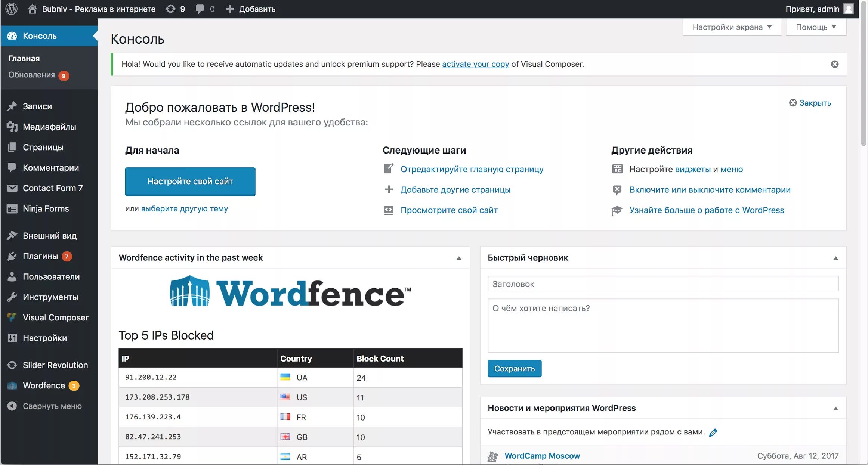Focus the О чём хотите написать textarea

pyautogui.click(x=663, y=326)
